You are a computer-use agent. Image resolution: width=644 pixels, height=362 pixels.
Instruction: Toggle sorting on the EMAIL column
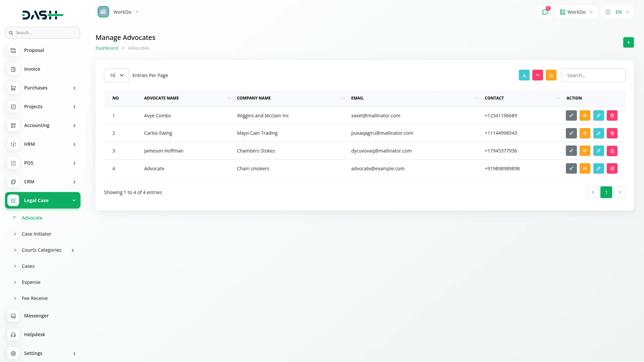pyautogui.click(x=476, y=98)
